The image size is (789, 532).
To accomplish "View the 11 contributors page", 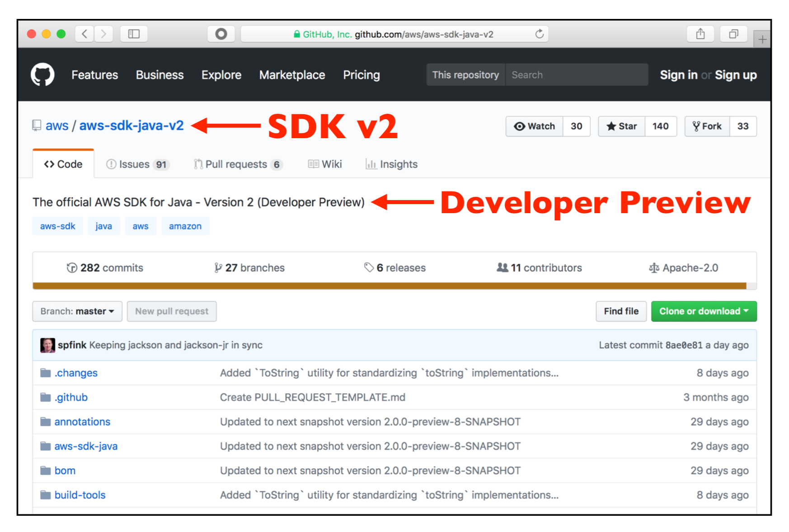I will point(539,268).
